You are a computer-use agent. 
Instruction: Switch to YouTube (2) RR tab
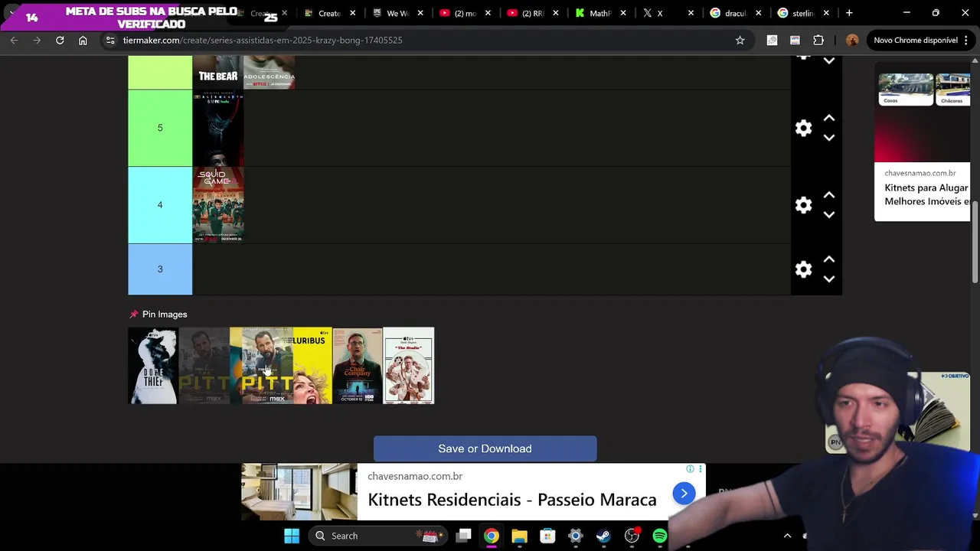[531, 13]
